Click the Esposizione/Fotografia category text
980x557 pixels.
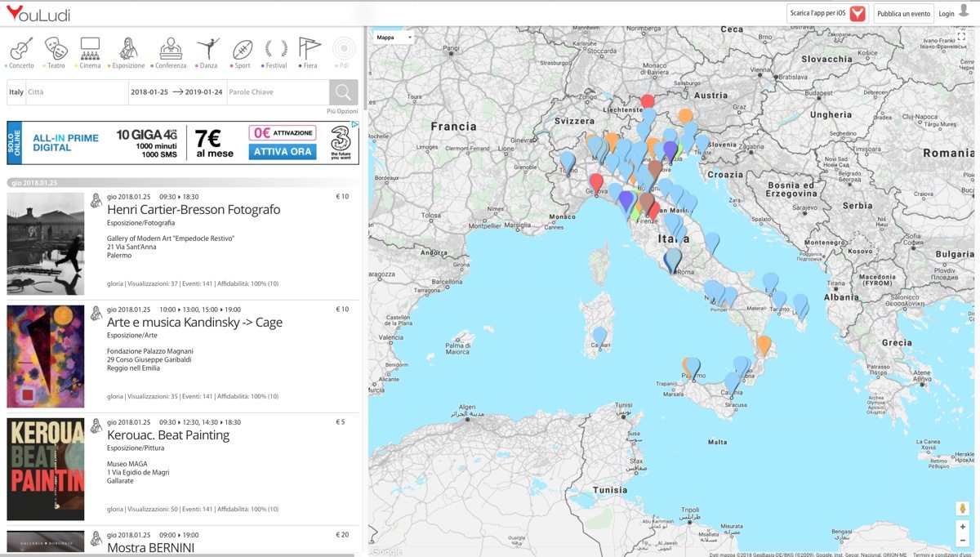coord(140,223)
